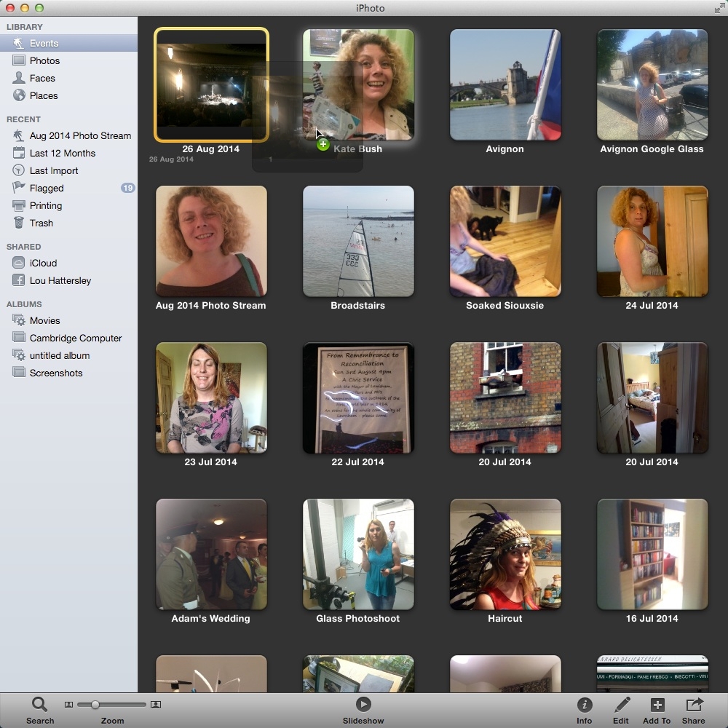Click the Flagged count badge 19

pyautogui.click(x=127, y=188)
